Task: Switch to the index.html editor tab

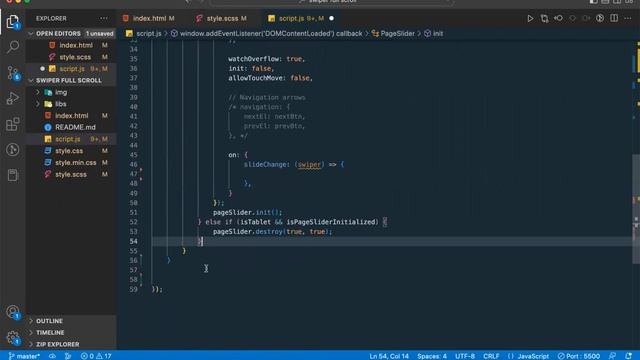Action: 149,18
